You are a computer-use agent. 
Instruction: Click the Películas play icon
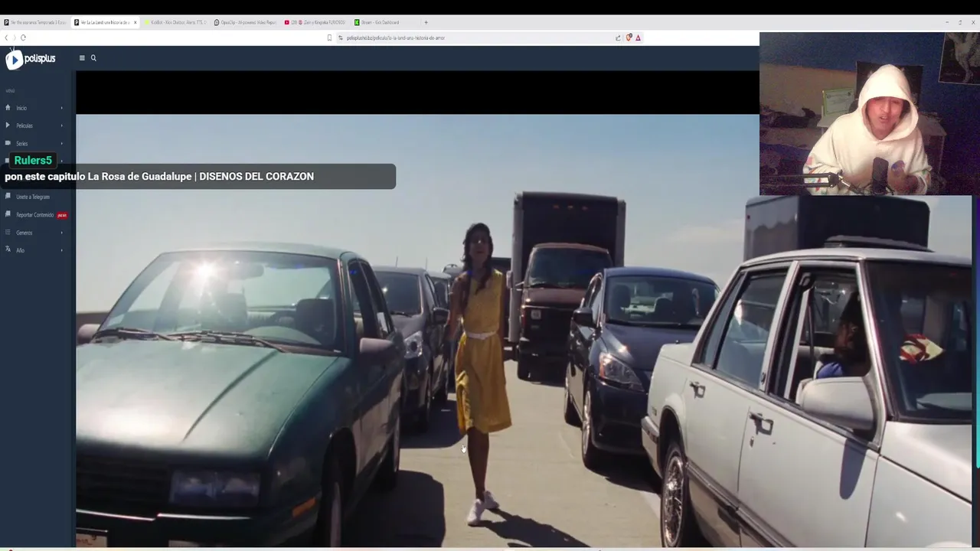tap(8, 126)
